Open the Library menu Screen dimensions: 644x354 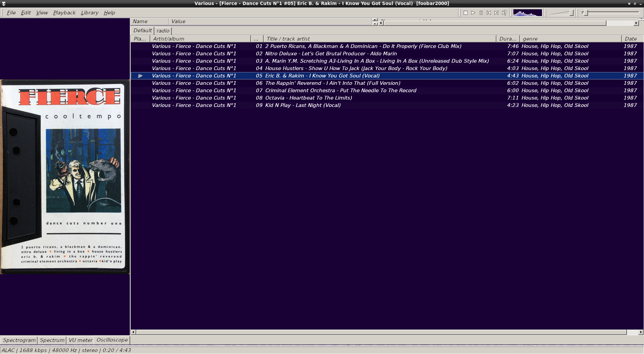click(90, 13)
